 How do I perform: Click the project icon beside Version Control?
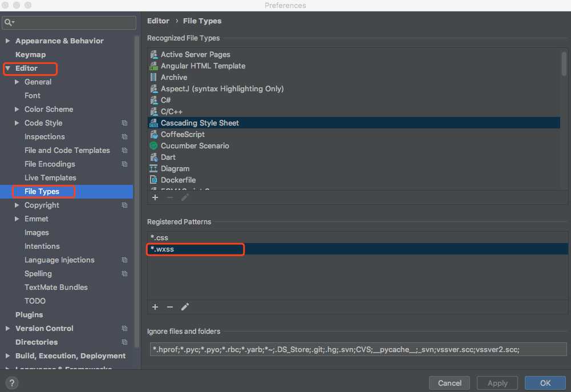(124, 329)
